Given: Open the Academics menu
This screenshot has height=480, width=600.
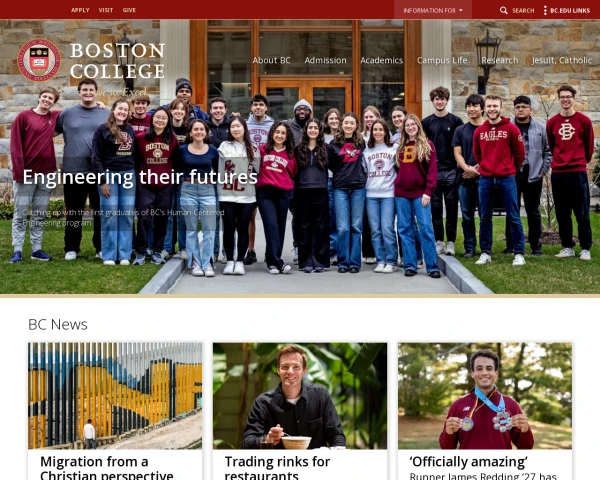Looking at the screenshot, I should 382,60.
